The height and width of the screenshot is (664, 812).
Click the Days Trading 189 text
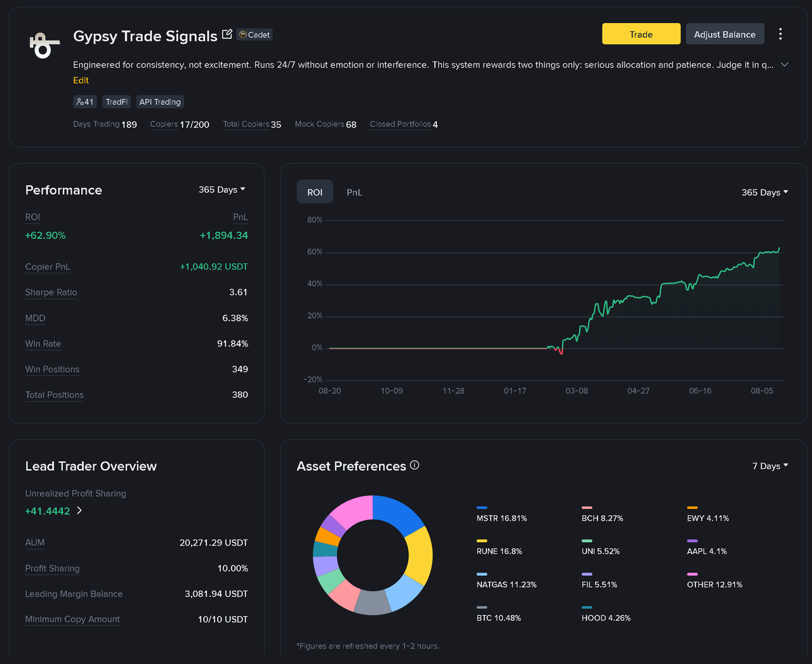click(x=105, y=125)
